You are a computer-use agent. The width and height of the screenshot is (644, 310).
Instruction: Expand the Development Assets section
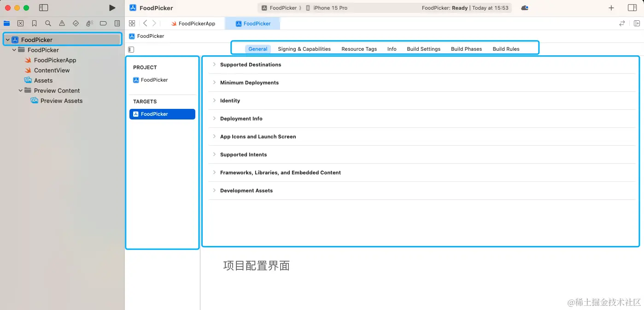[x=214, y=191]
